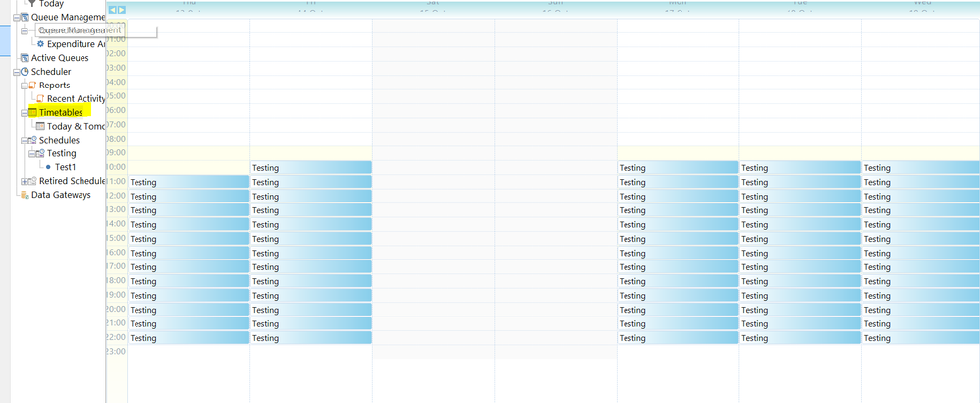The width and height of the screenshot is (980, 403).
Task: Go to previous week with left arrow
Action: tap(113, 10)
